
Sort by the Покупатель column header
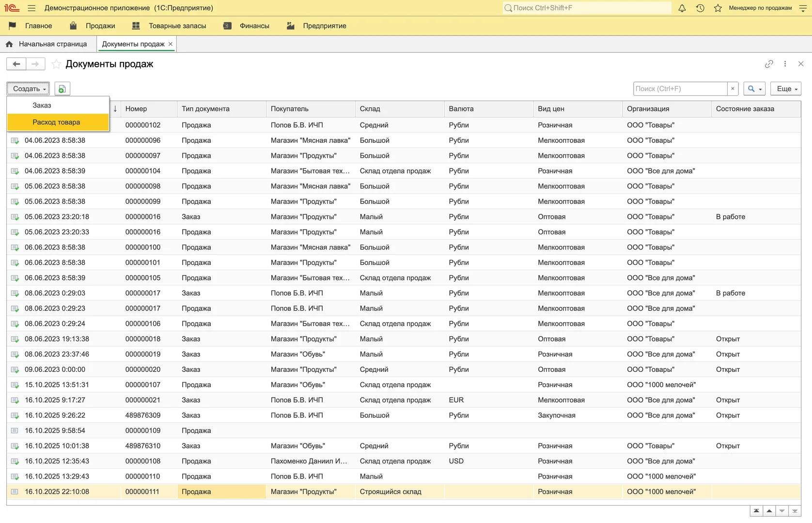point(290,109)
